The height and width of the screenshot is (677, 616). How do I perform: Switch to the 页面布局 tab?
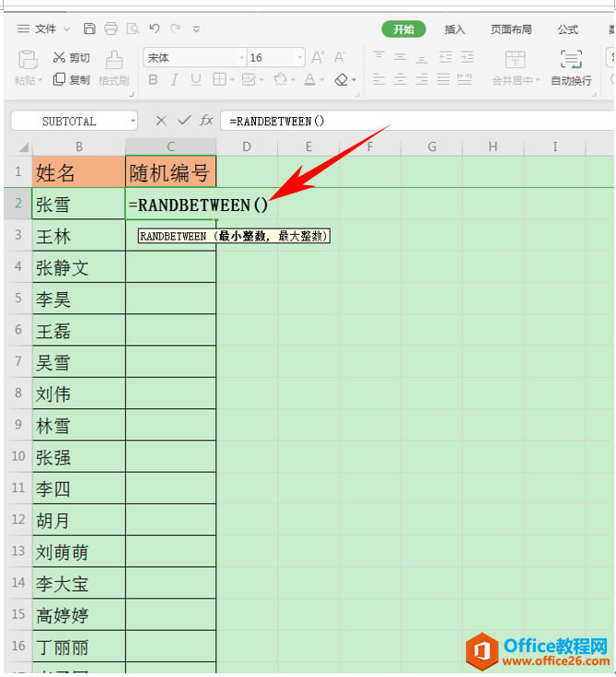(x=511, y=29)
